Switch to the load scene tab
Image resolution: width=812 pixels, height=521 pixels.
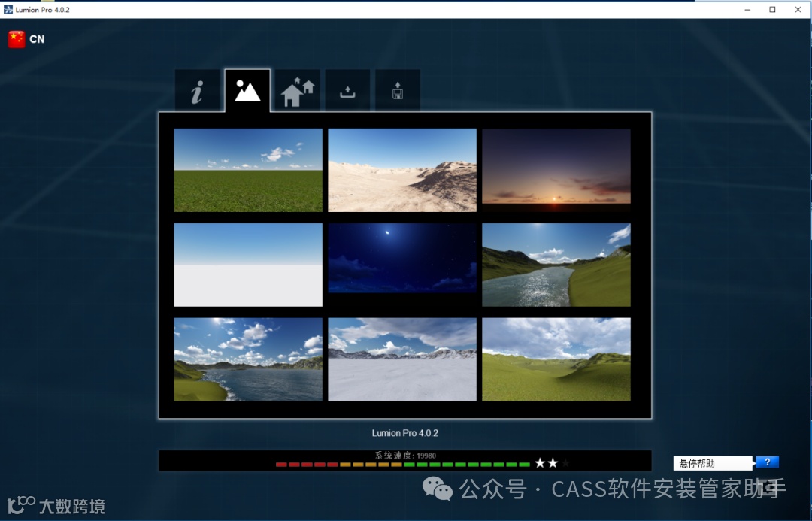[347, 90]
